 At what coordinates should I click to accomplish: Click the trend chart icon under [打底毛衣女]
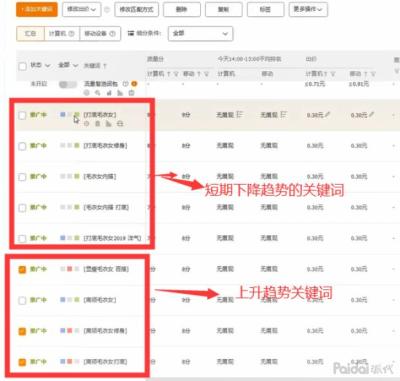click(x=109, y=124)
